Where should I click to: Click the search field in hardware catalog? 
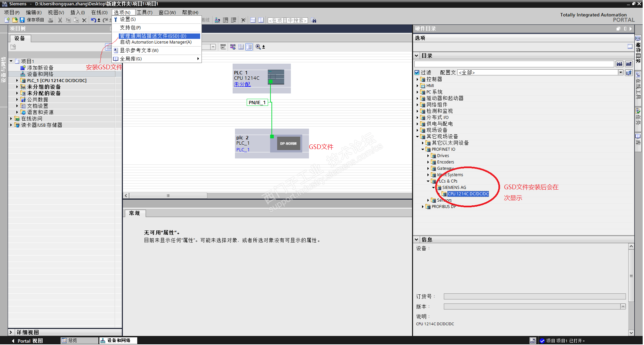pos(514,64)
